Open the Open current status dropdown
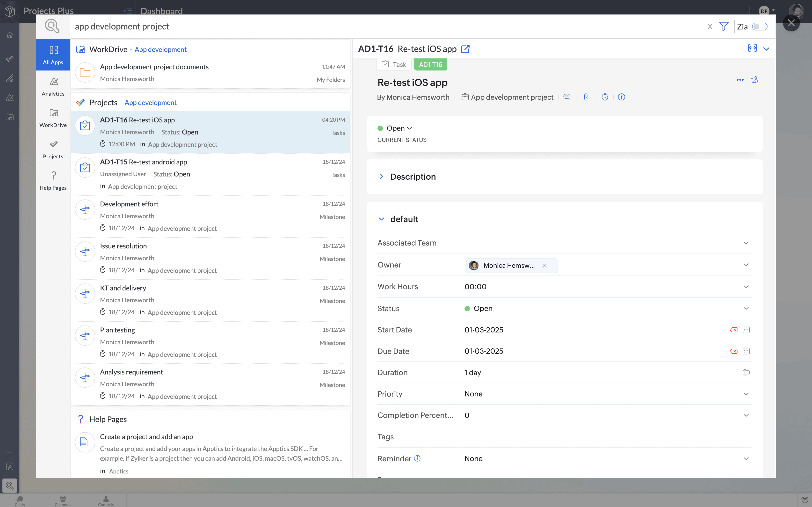The image size is (812, 507). coord(399,128)
